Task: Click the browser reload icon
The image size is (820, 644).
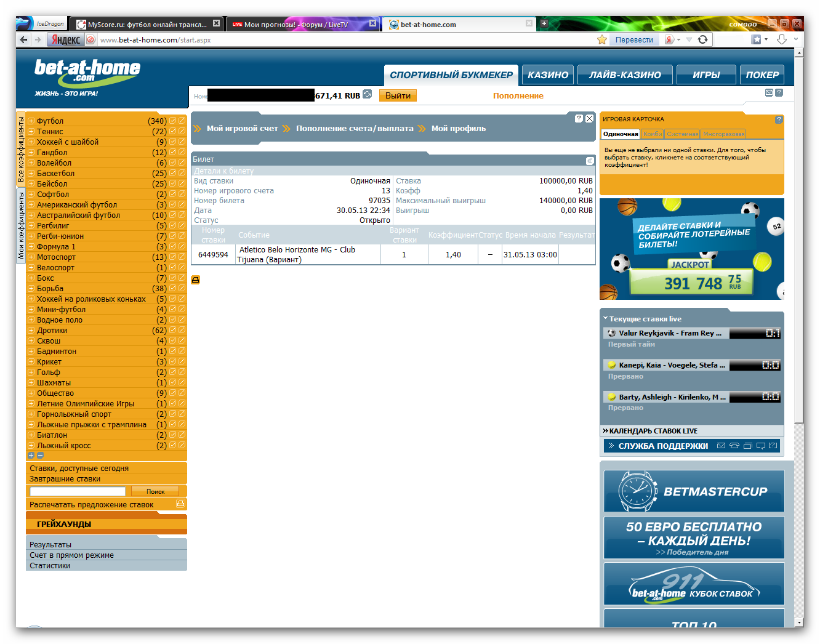Action: (x=702, y=39)
